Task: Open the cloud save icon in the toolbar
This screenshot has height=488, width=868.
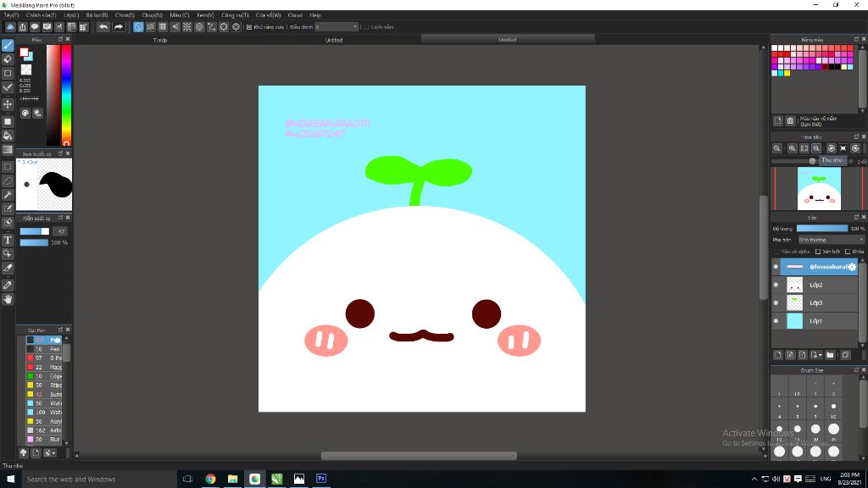Action: coord(10,26)
